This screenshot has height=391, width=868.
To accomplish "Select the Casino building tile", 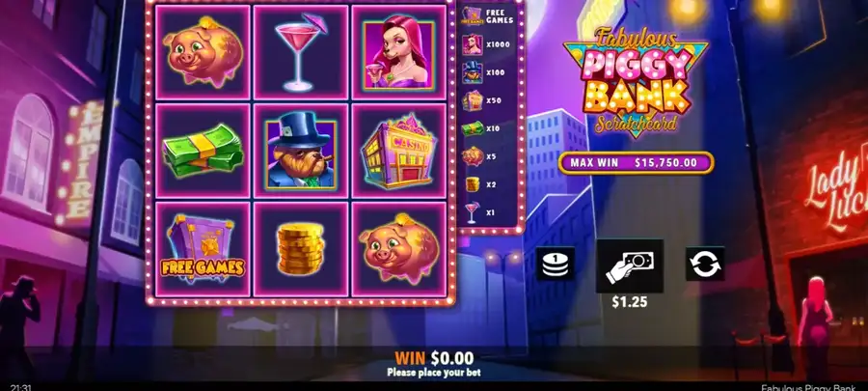I will (398, 151).
